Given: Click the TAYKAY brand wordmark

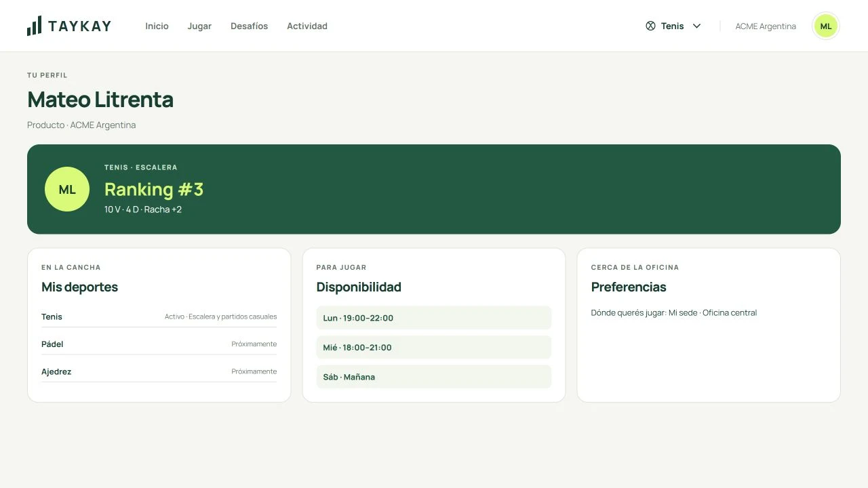Looking at the screenshot, I should 79,26.
